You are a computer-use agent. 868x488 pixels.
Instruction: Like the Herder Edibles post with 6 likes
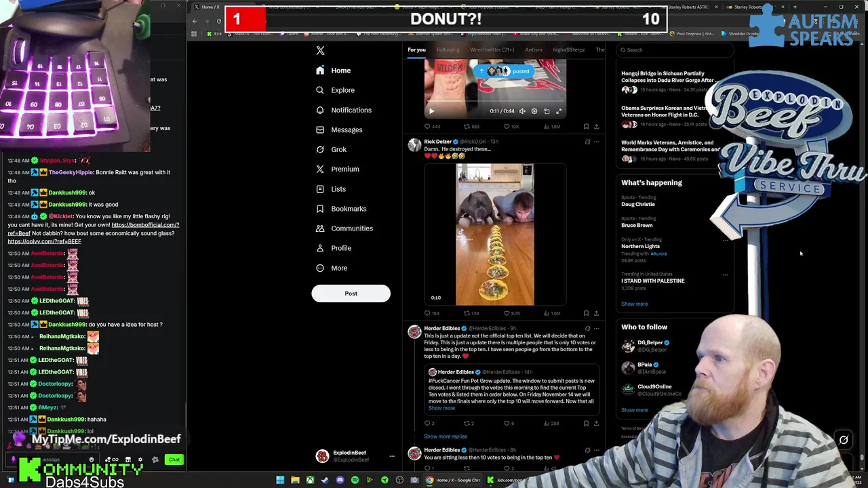pos(509,424)
